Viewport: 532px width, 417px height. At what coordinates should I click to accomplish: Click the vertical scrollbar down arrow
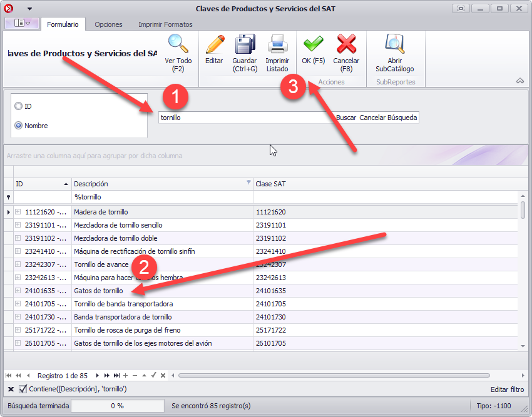coord(523,346)
